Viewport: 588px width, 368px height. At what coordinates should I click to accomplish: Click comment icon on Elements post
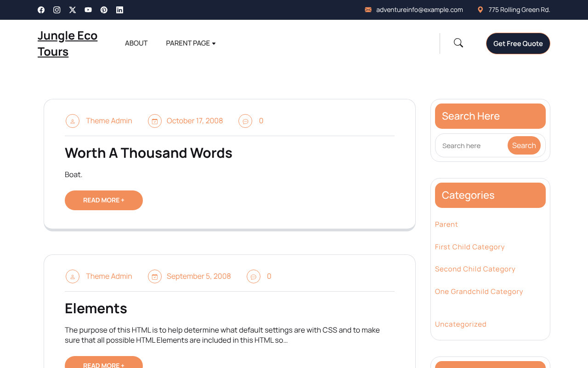254,276
